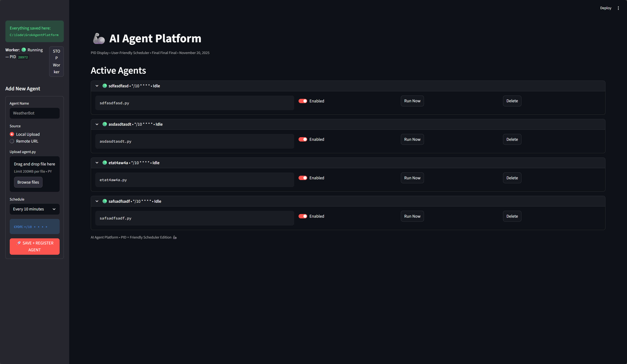Click the green Worker running indicator

tap(24, 50)
